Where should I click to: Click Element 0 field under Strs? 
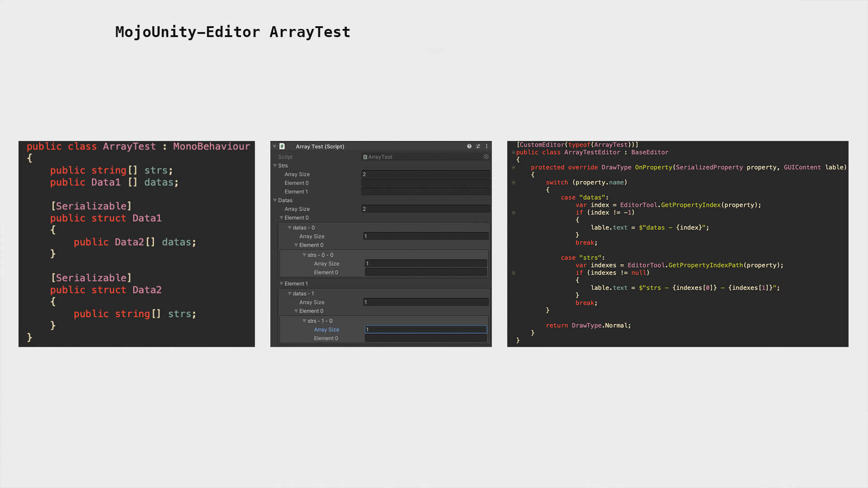(x=425, y=183)
